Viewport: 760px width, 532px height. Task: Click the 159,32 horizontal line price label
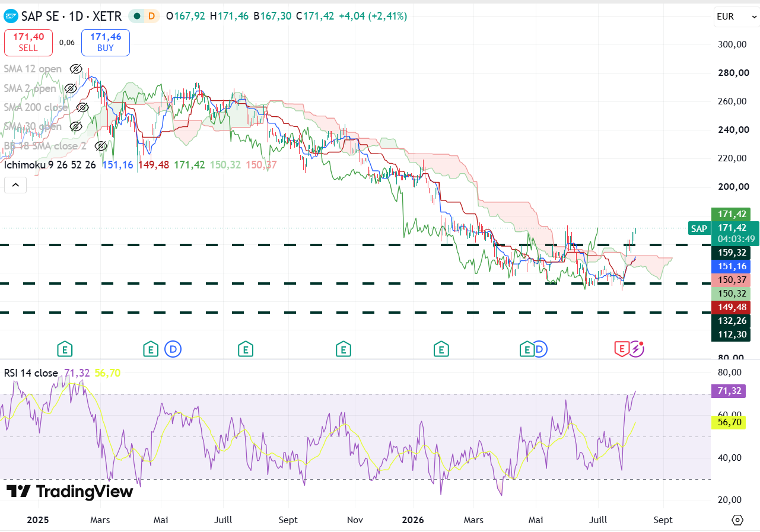point(731,252)
